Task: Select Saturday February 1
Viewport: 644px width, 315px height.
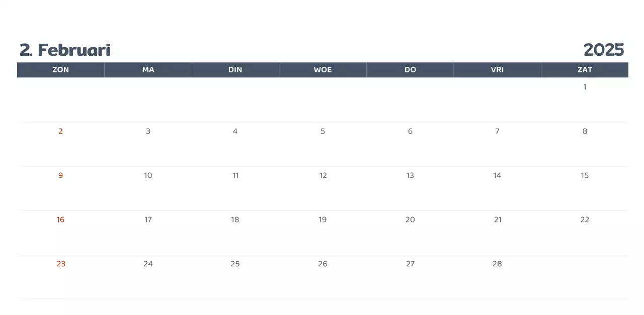Action: (585, 87)
